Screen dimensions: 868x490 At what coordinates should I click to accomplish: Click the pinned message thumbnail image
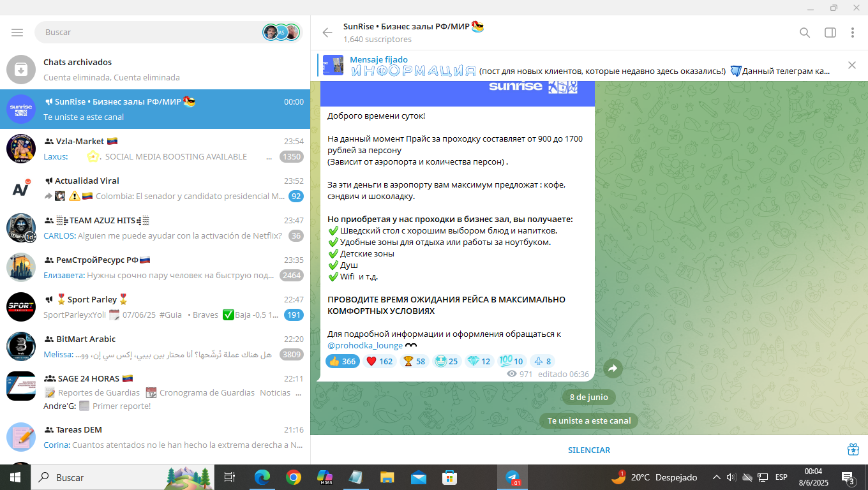click(x=333, y=65)
